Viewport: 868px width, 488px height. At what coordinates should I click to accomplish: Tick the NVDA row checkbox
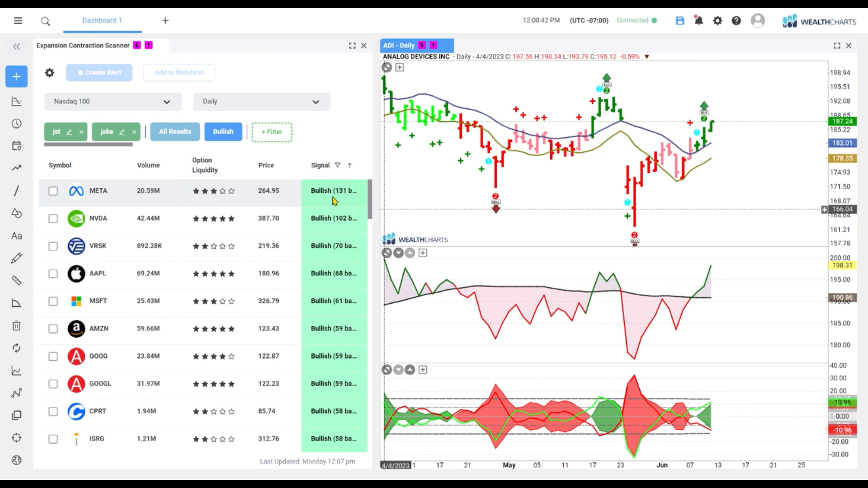[53, 219]
